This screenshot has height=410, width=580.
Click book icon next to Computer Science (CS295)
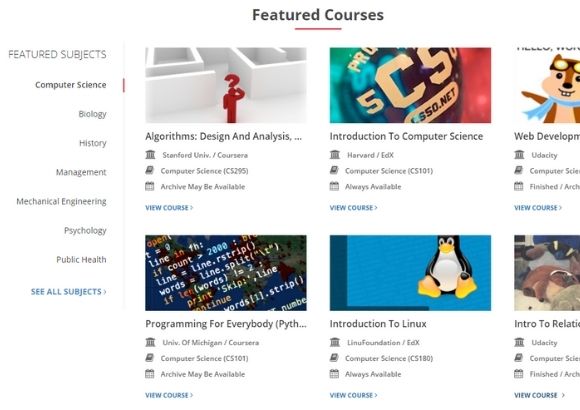[149, 170]
